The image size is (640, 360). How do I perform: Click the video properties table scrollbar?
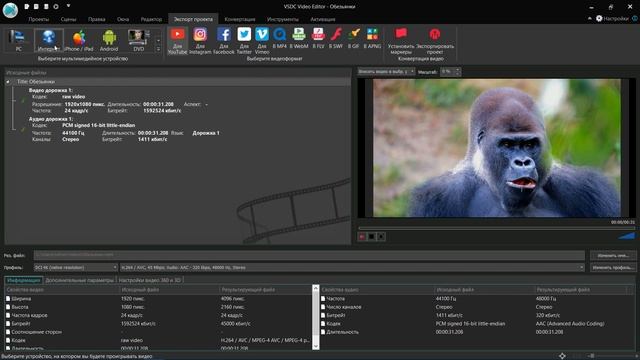pyautogui.click(x=316, y=317)
